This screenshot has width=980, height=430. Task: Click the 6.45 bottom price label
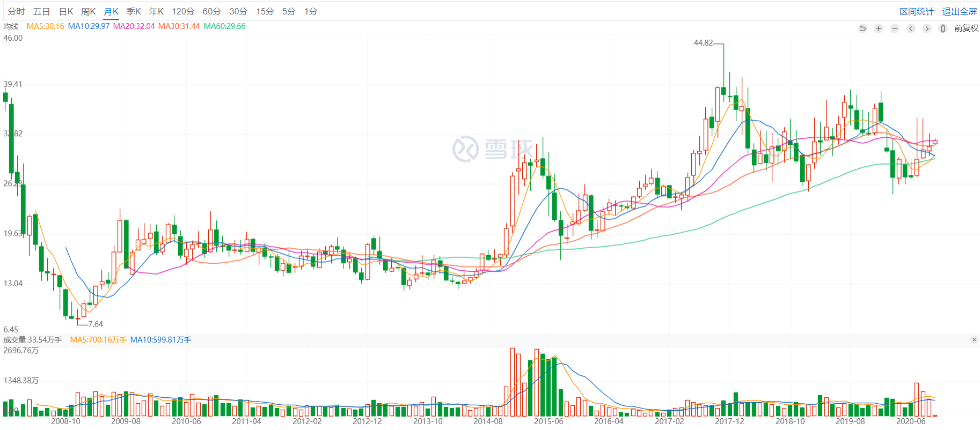click(11, 330)
